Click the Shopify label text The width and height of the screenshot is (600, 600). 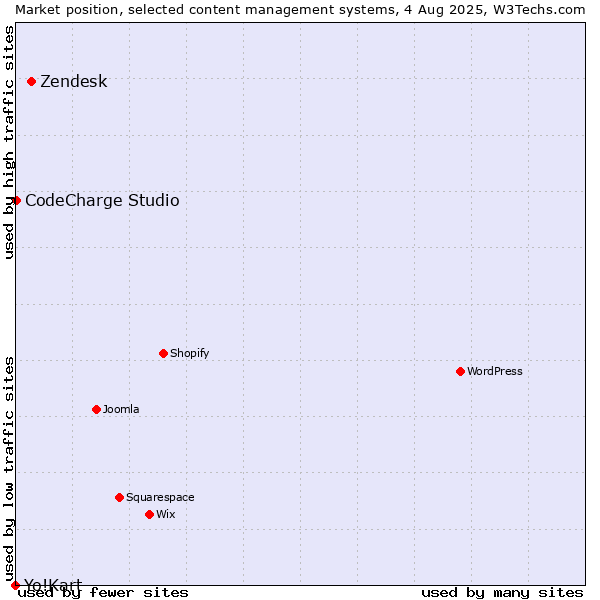click(189, 353)
